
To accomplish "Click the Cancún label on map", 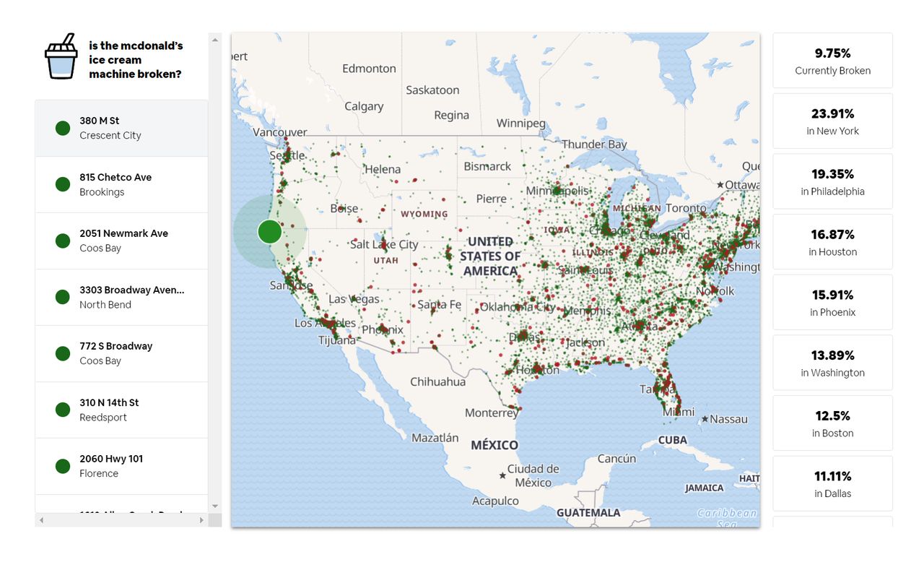I will point(616,459).
